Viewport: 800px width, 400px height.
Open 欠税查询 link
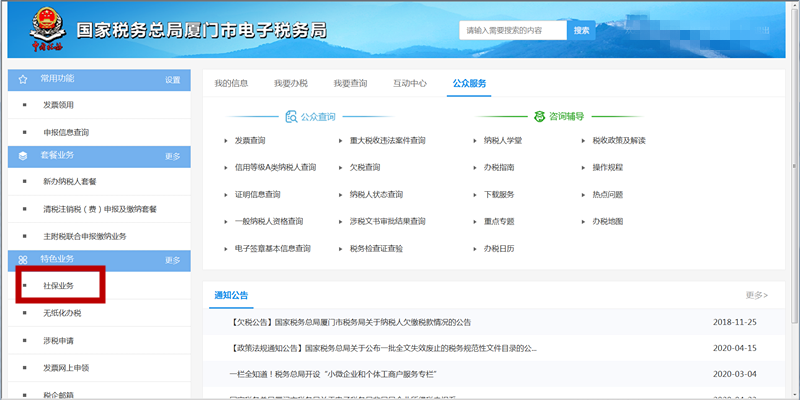pyautogui.click(x=365, y=167)
